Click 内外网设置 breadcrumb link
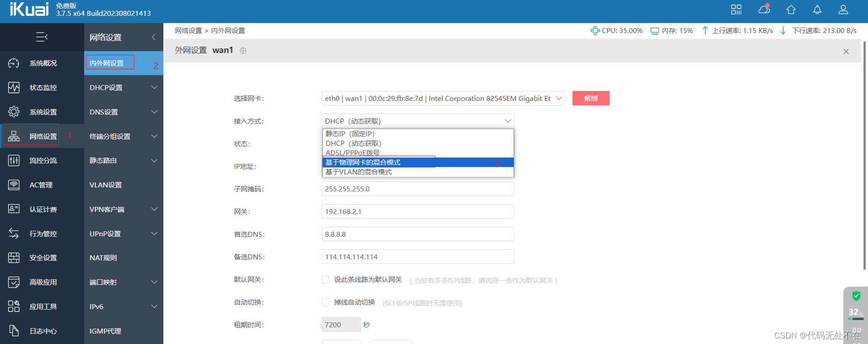Viewport: 868px width, 344px height. pyautogui.click(x=228, y=31)
